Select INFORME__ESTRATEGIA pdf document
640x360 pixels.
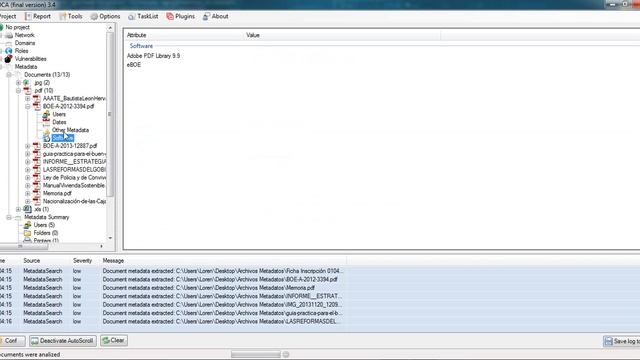74,162
